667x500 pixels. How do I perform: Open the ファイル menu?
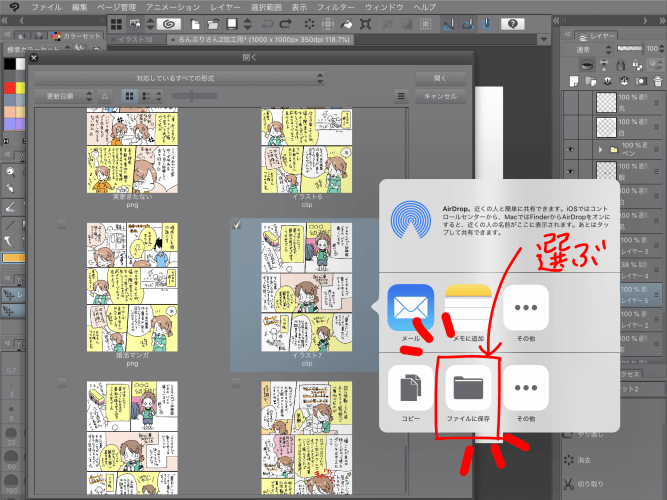pyautogui.click(x=47, y=7)
